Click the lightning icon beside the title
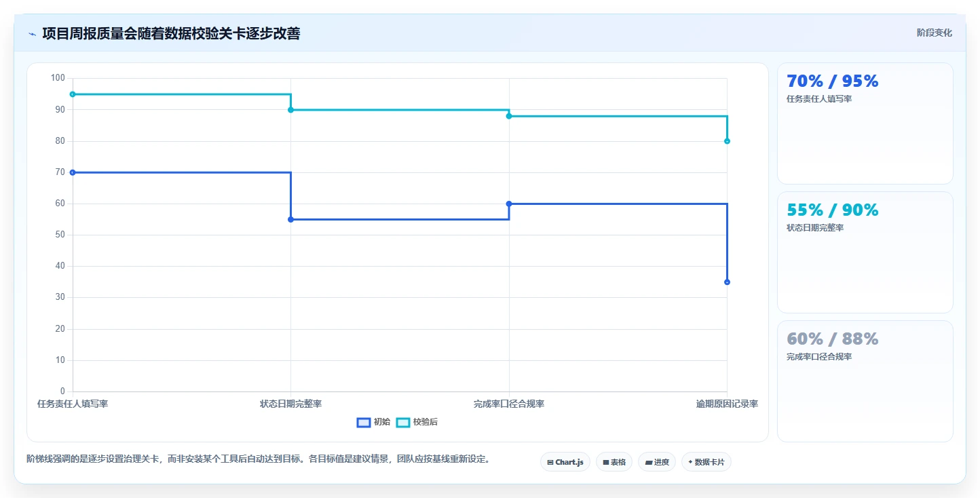980x498 pixels. (32, 34)
